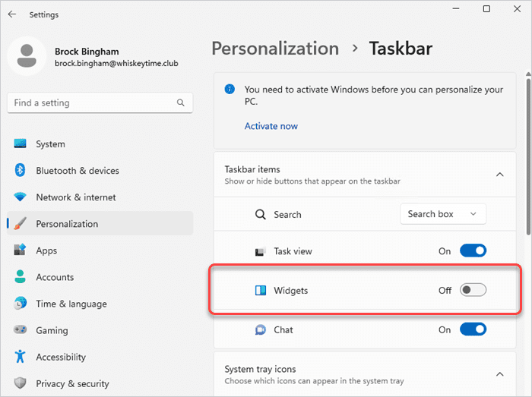532x397 pixels.
Task: Click the back arrow icon in Settings
Action: [12, 14]
